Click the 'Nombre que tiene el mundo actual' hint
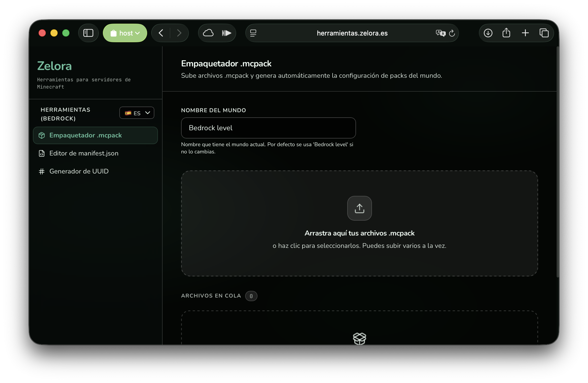The width and height of the screenshot is (588, 383). tap(267, 148)
